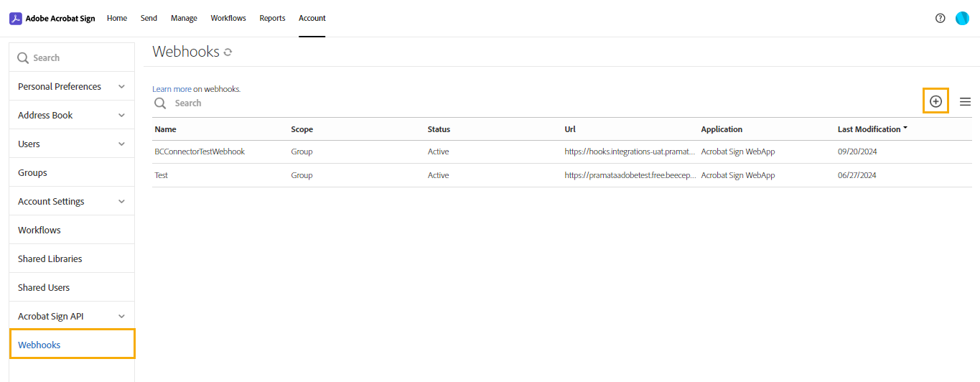Select Webhooks in the sidebar
980x382 pixels.
[x=72, y=344]
